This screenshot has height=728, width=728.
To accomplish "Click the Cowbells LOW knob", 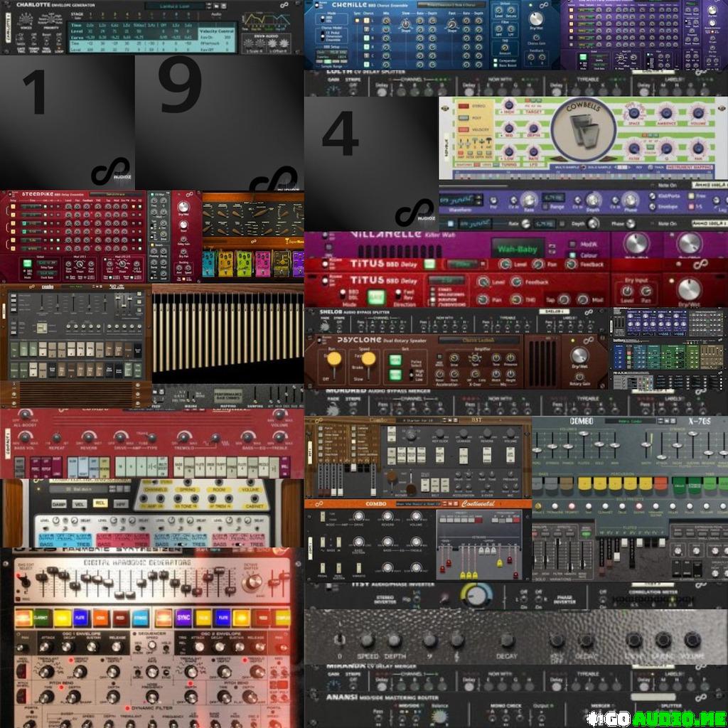I will 509,151.
